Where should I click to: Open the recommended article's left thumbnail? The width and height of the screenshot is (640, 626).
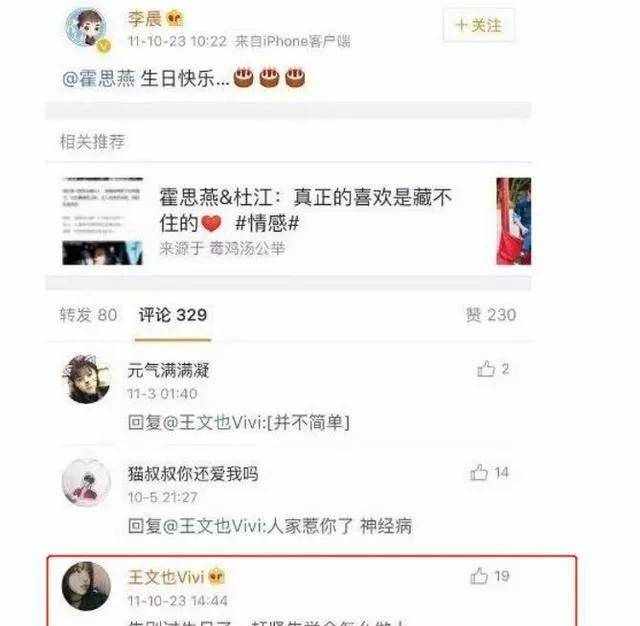tap(102, 221)
